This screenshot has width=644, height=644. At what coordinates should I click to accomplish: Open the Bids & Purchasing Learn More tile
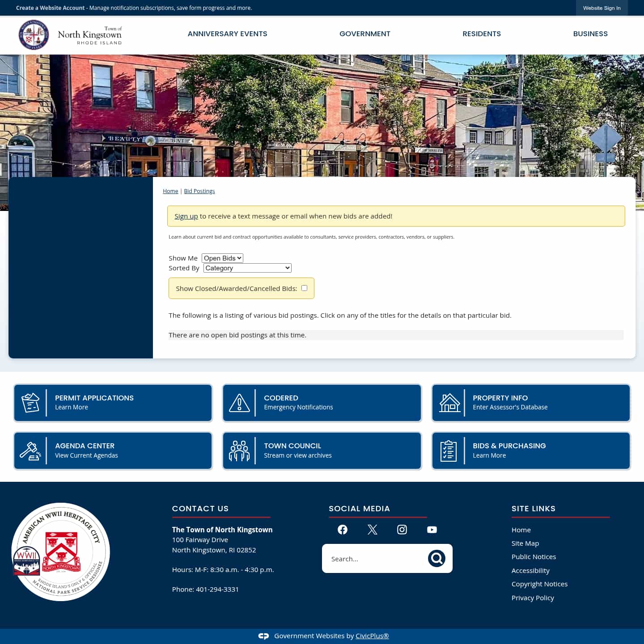531,451
